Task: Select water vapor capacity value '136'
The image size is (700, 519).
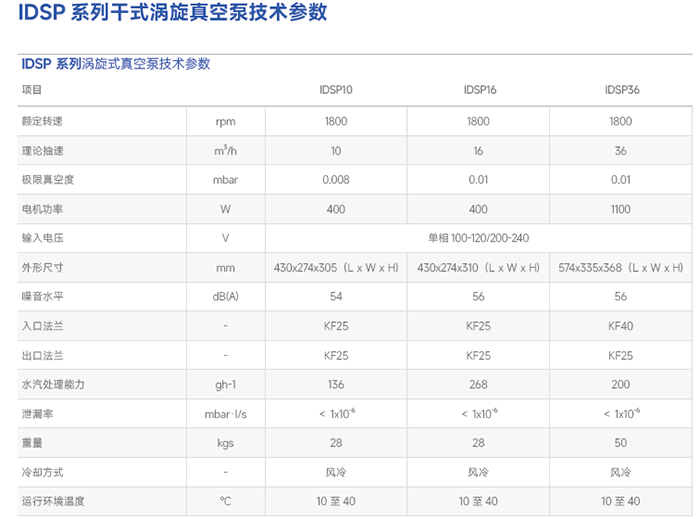Action: click(x=336, y=385)
